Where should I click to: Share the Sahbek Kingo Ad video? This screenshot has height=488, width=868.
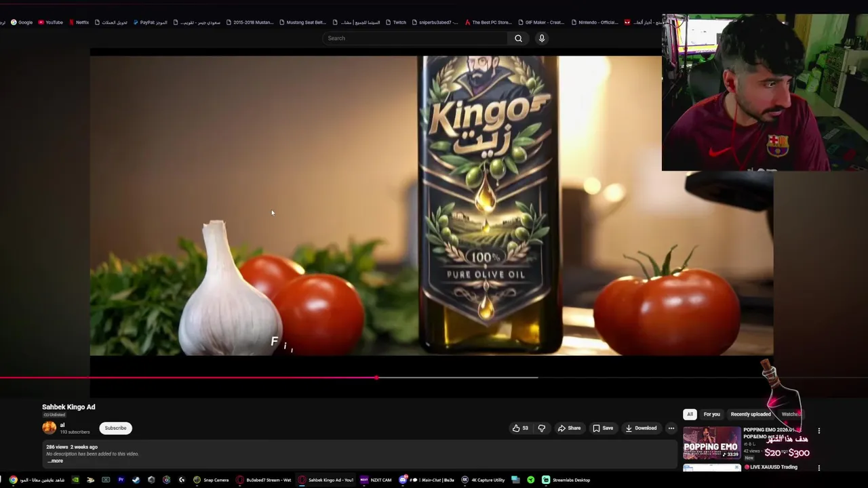click(569, 428)
